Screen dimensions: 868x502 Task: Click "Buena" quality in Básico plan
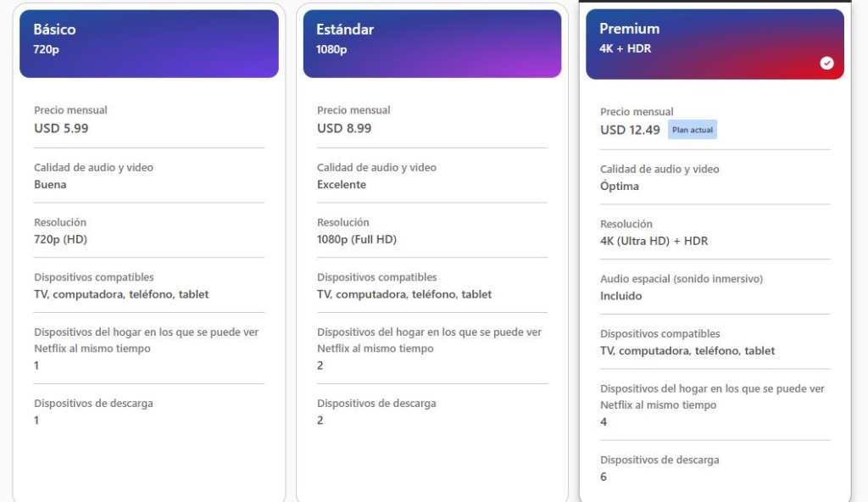(x=50, y=184)
